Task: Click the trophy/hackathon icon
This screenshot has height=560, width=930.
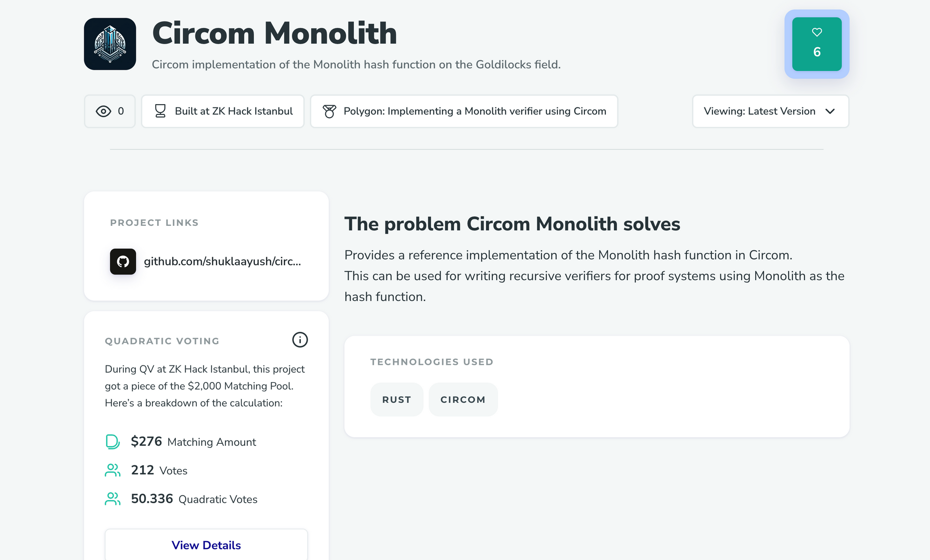Action: click(159, 111)
